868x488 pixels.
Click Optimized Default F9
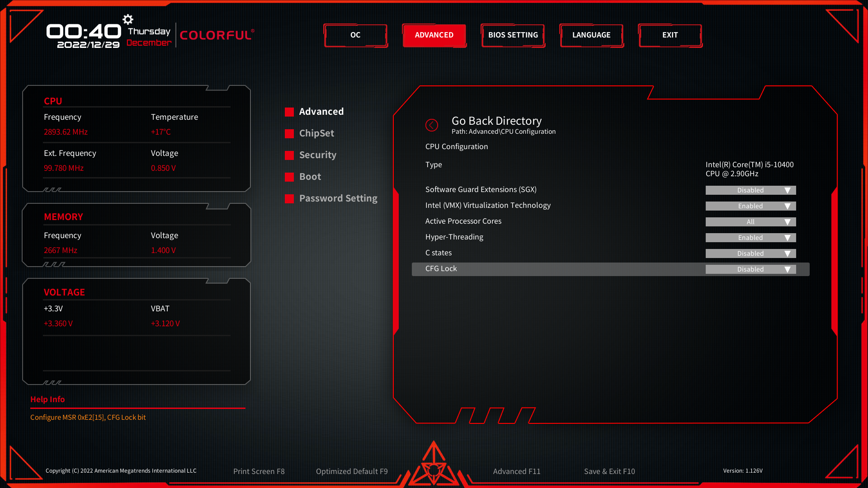(352, 471)
